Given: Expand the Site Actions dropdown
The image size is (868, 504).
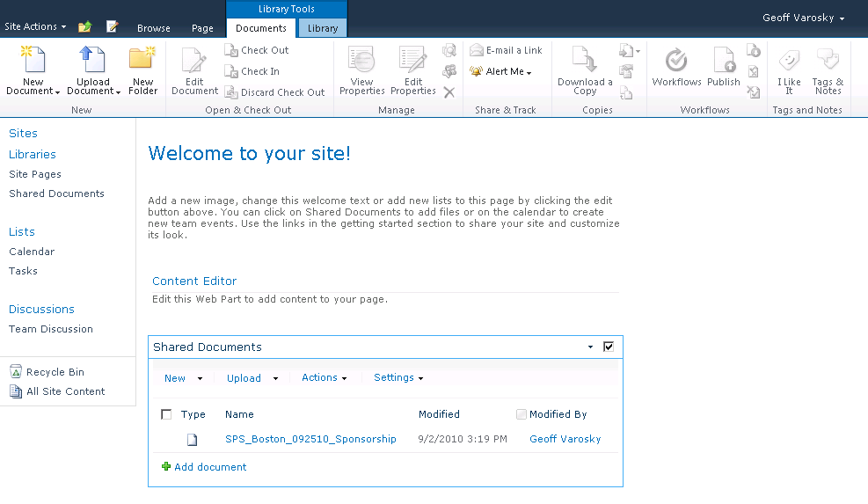Looking at the screenshot, I should click(35, 27).
